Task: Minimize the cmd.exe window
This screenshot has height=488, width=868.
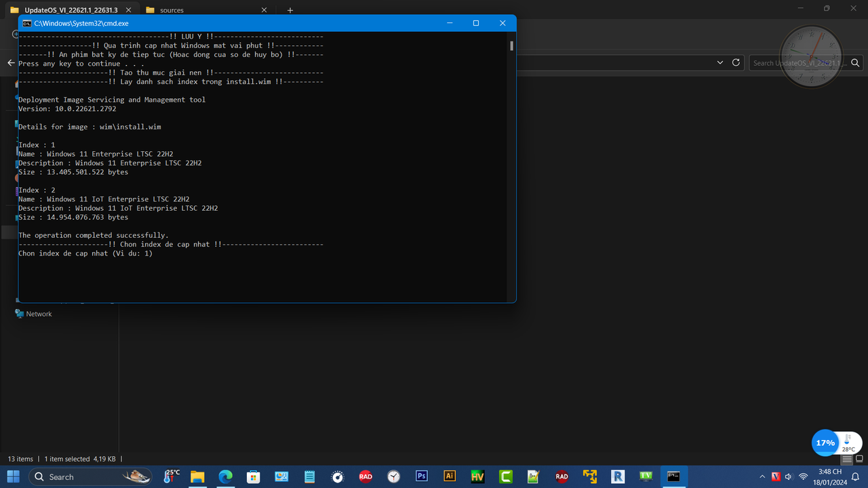Action: [450, 23]
